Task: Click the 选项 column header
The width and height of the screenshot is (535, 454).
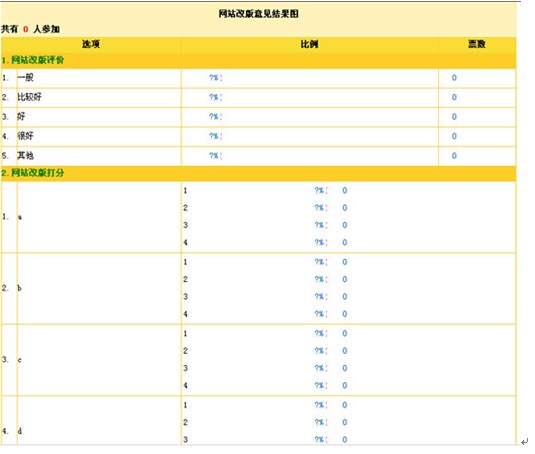Action: (91, 44)
